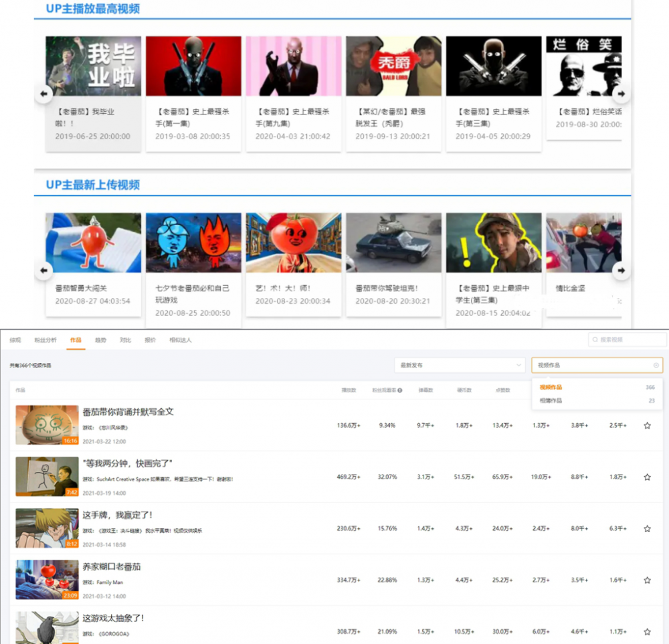Screen dimensions: 669x644
Task: Open list title 这游戏太抽象了！
Action: point(113,618)
